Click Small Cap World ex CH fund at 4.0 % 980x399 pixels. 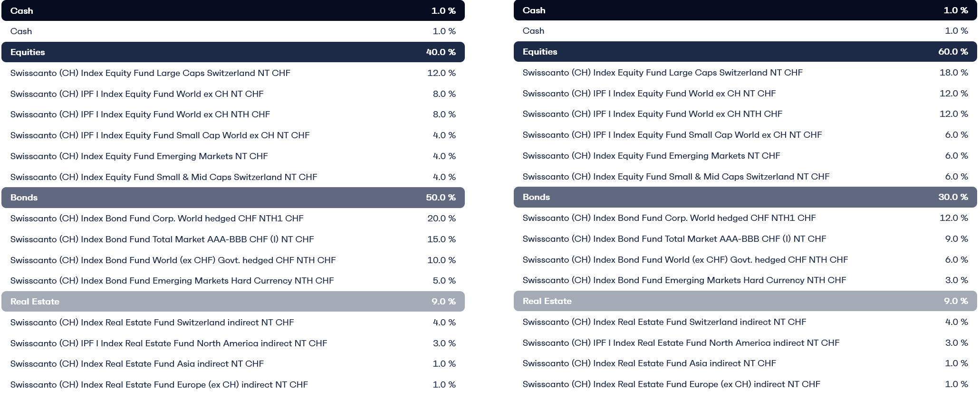160,135
